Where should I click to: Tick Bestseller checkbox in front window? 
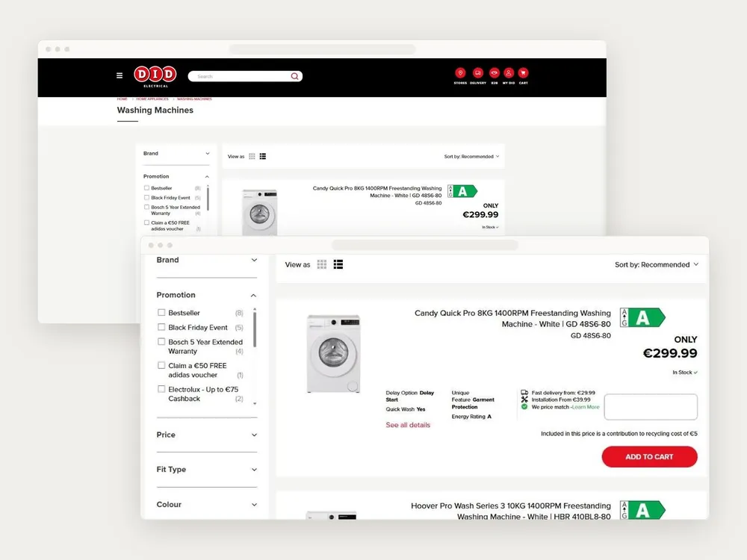point(161,312)
